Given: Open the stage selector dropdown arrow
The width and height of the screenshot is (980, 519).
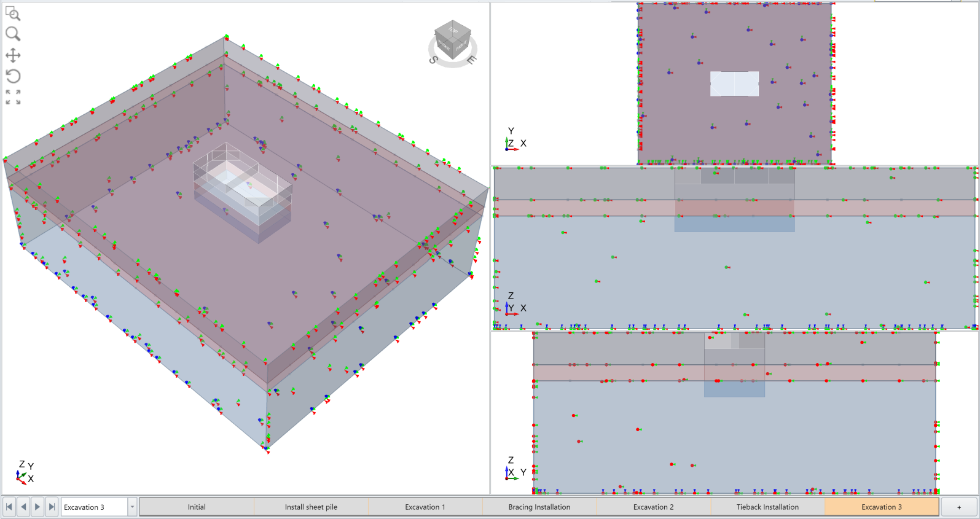Looking at the screenshot, I should [132, 507].
